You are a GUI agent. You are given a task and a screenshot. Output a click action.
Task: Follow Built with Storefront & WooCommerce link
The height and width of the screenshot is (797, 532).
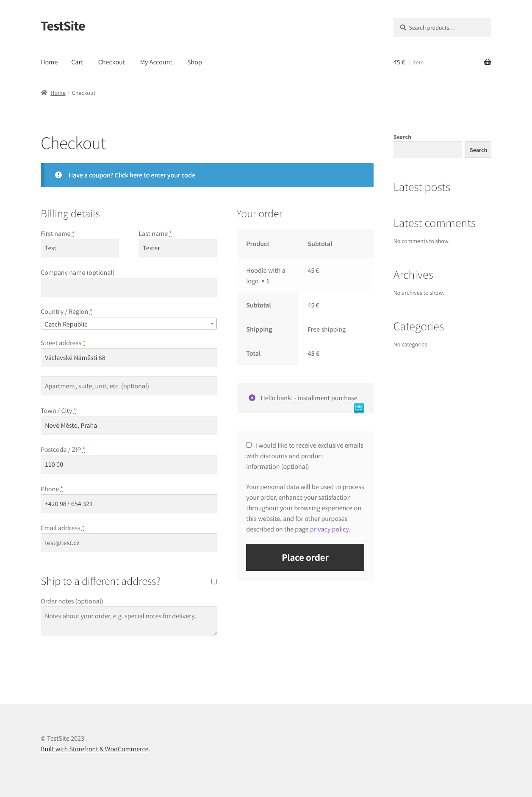(x=94, y=749)
